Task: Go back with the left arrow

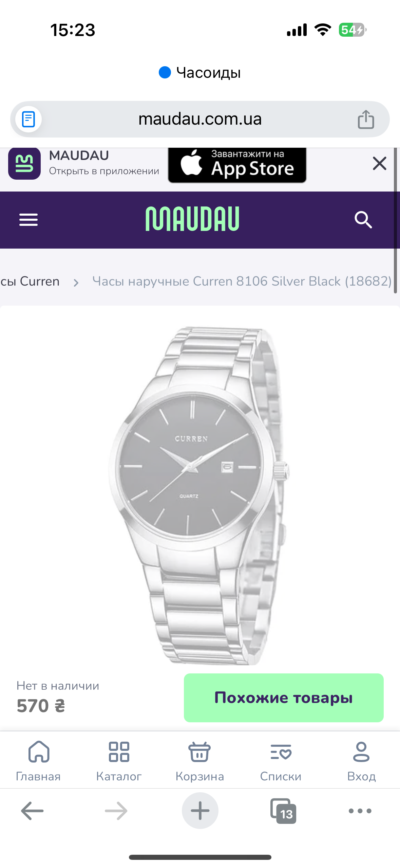Action: 32,811
